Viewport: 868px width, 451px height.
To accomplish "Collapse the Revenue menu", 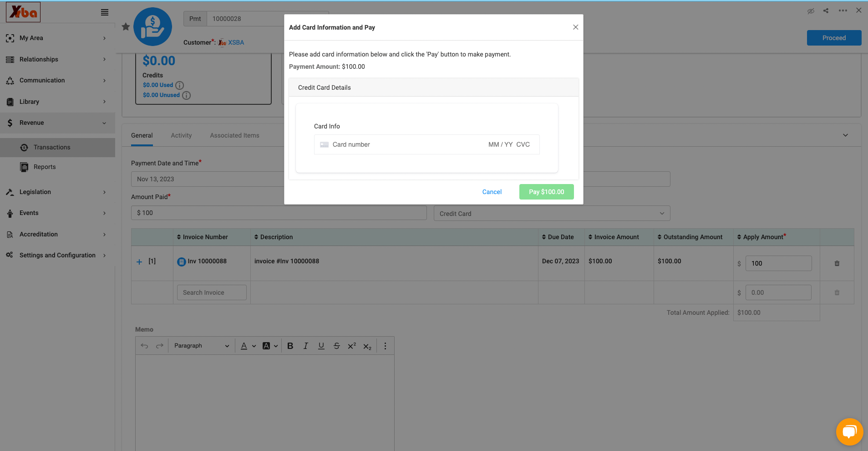I will tap(57, 123).
